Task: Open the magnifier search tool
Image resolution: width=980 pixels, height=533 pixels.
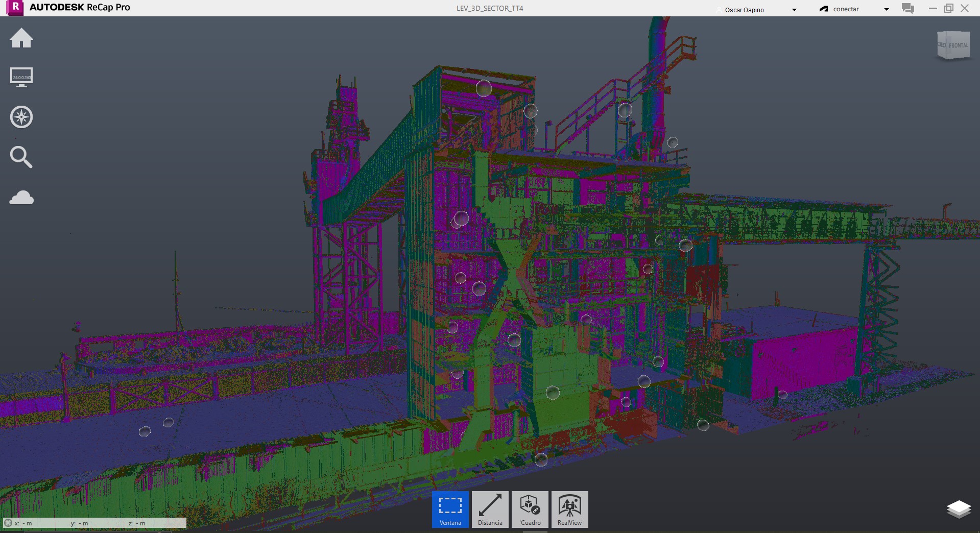Action: point(21,157)
